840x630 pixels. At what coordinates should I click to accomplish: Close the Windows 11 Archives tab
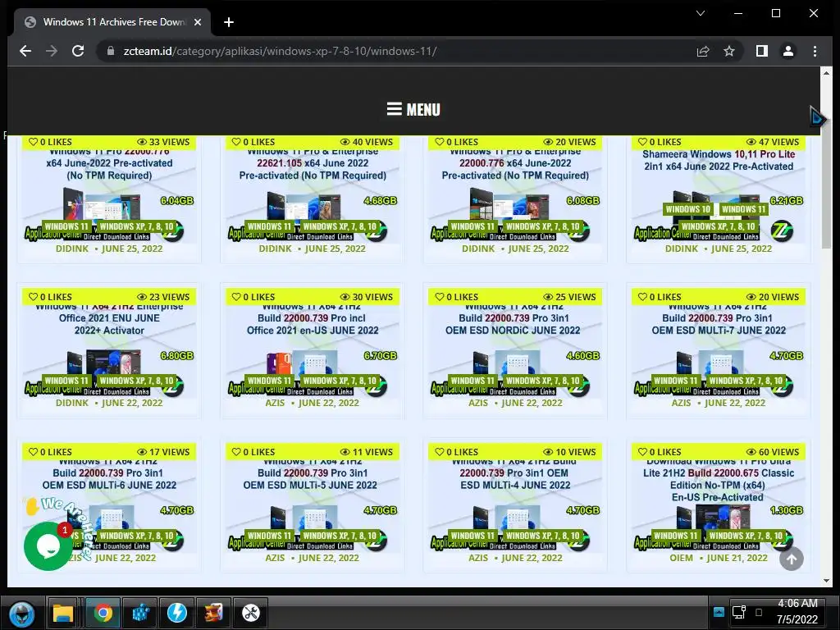pyautogui.click(x=198, y=22)
